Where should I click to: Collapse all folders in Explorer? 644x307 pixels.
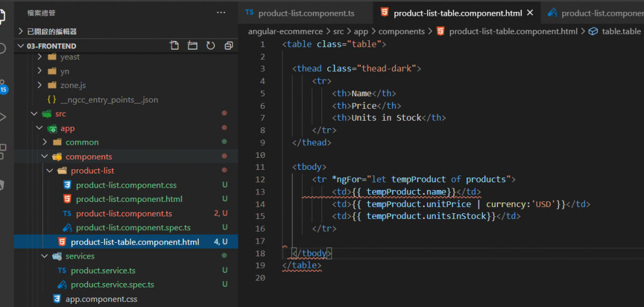coord(229,46)
